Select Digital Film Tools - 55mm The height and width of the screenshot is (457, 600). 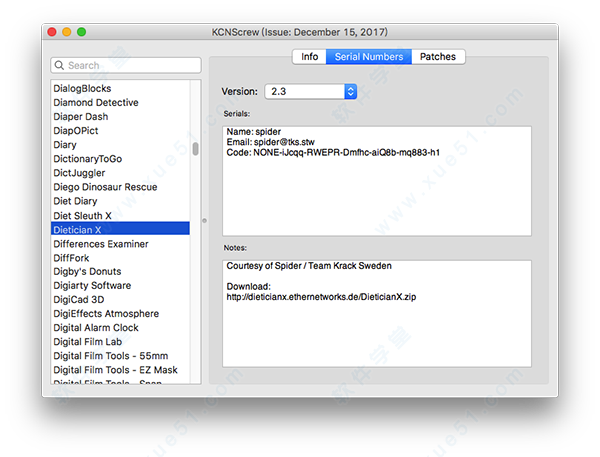tap(120, 356)
